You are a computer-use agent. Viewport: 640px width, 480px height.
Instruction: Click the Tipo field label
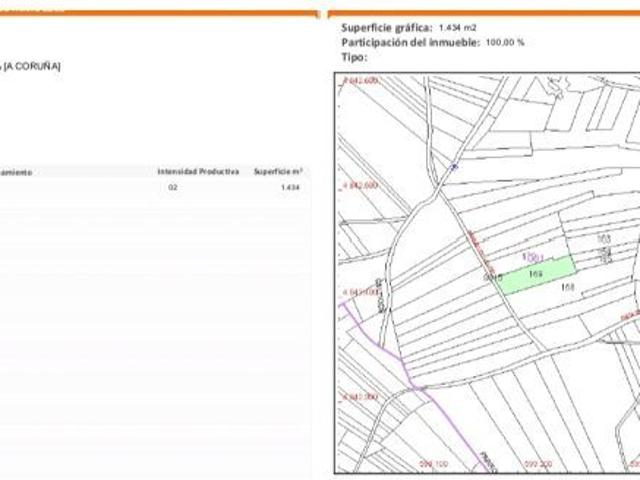tap(354, 57)
